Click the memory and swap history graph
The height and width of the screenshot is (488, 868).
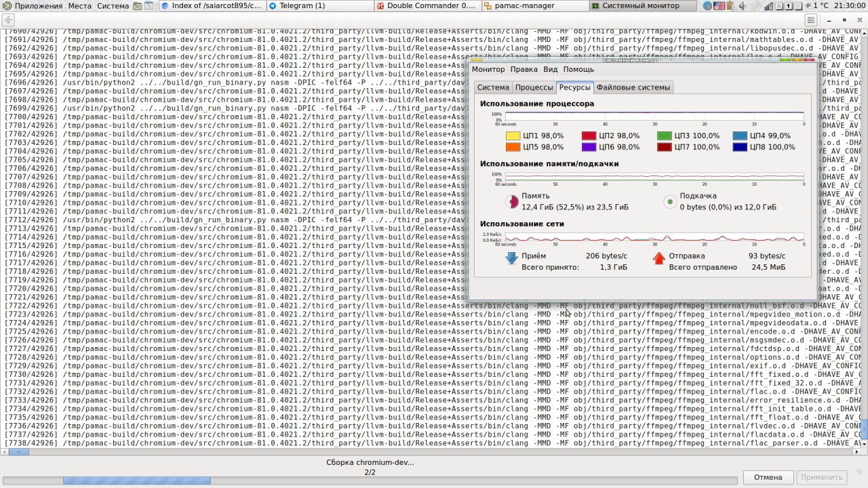[650, 178]
